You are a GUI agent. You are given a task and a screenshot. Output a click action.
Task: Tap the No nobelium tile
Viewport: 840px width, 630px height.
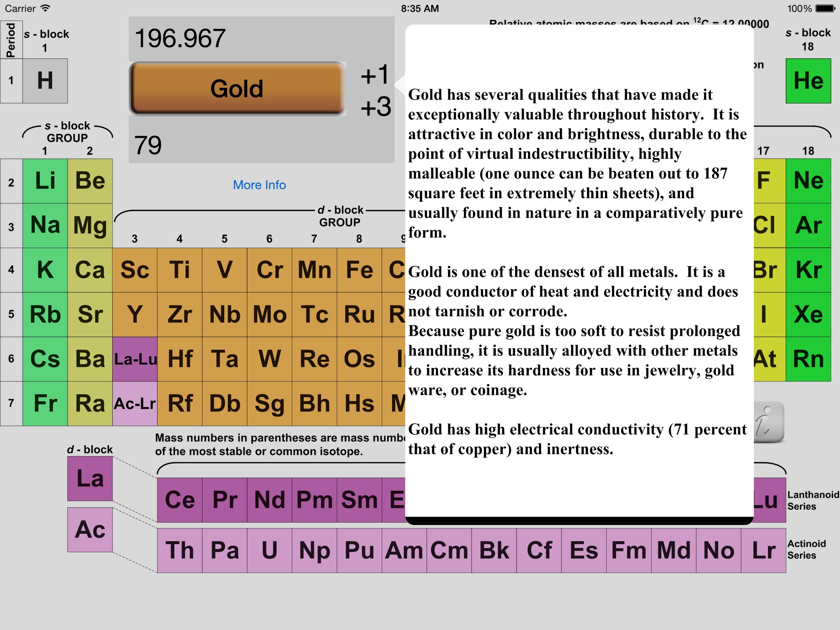click(x=719, y=550)
